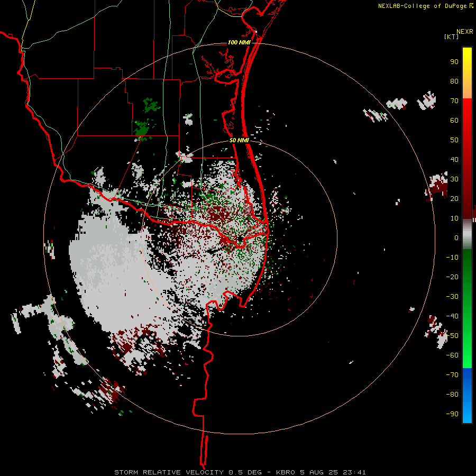Click the 90 value on velocity scale
Screen dimensions: 476x476
(454, 62)
